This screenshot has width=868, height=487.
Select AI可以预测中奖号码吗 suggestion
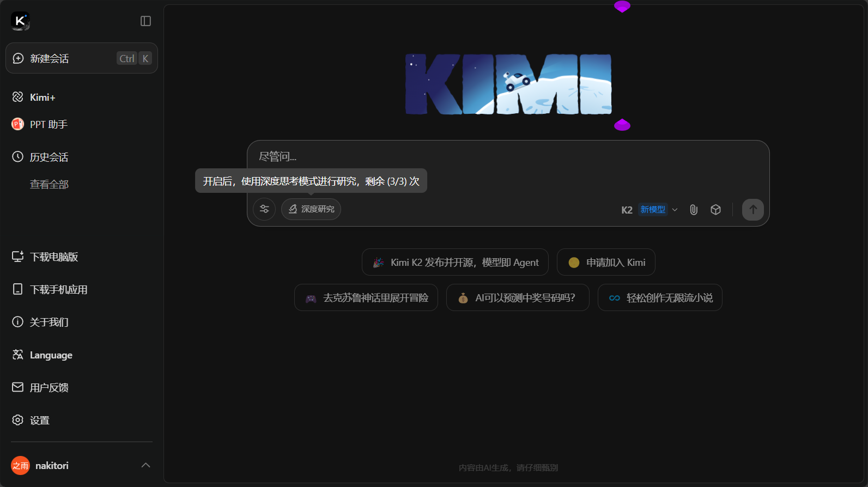pos(518,298)
